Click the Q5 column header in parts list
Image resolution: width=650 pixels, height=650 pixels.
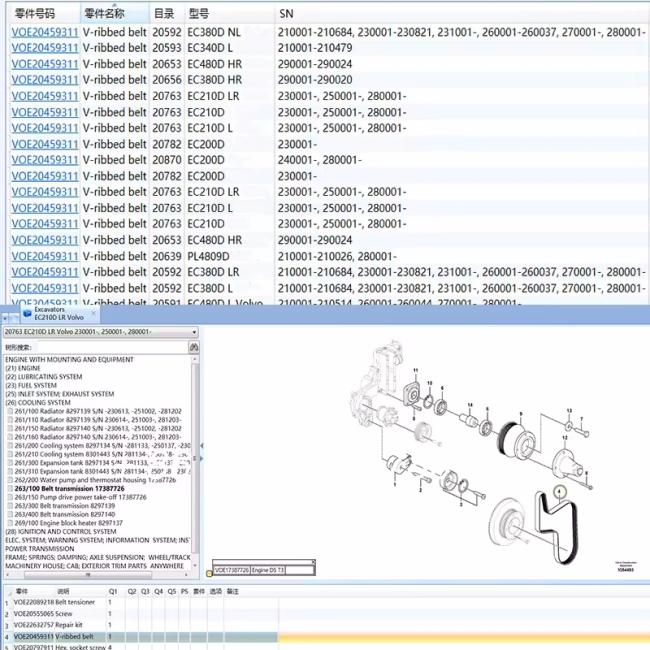pyautogui.click(x=172, y=592)
